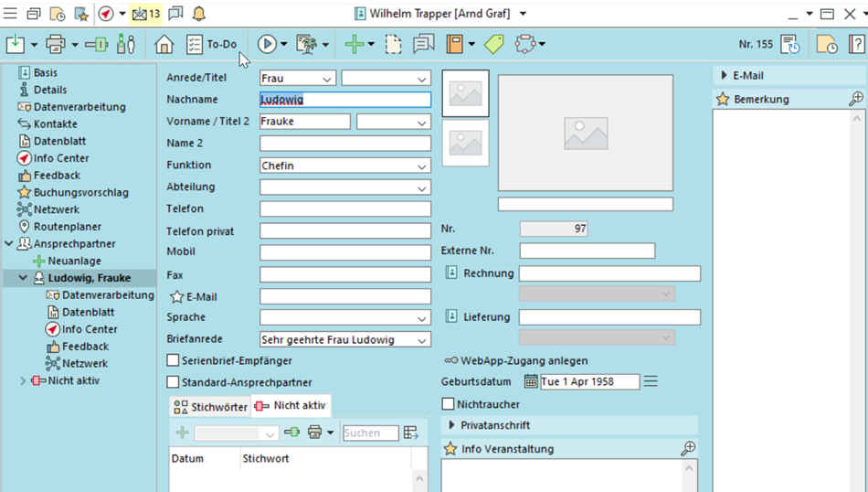Click the green plus icon in toolbar

tap(355, 45)
